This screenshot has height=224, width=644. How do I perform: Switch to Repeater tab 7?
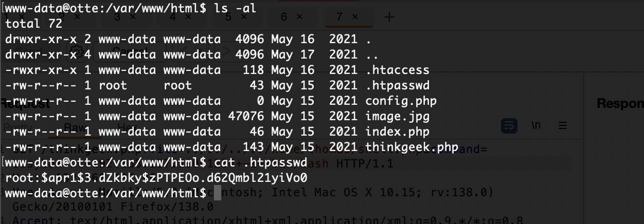pyautogui.click(x=339, y=17)
